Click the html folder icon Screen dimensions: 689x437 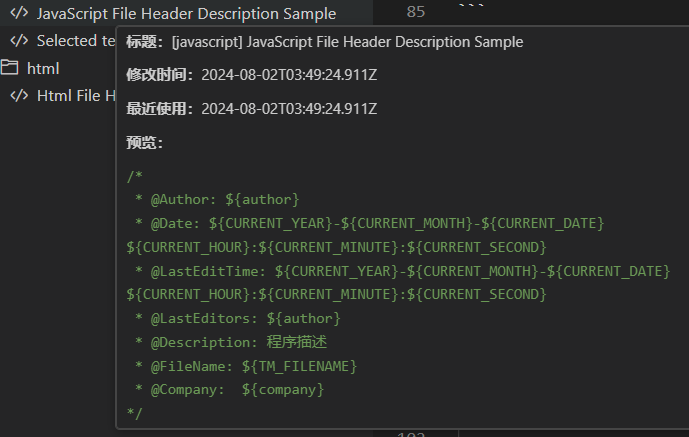click(x=10, y=68)
